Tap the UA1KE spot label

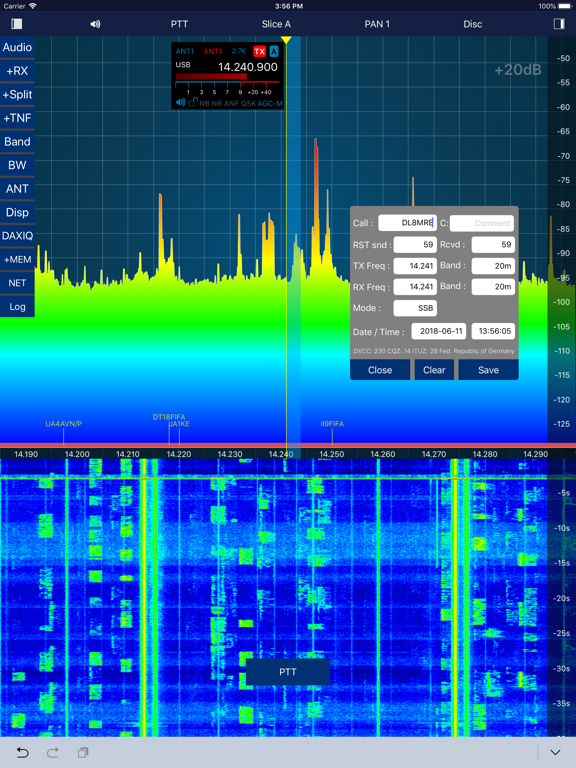[x=179, y=424]
